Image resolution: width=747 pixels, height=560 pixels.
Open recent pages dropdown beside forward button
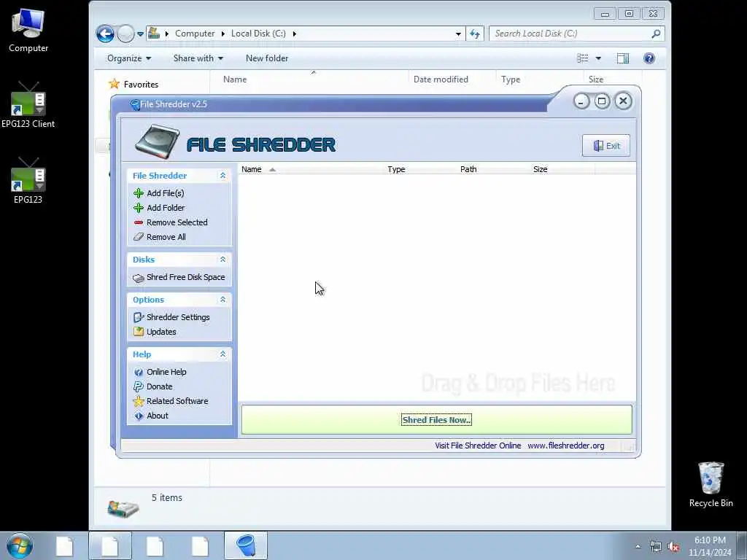point(140,34)
